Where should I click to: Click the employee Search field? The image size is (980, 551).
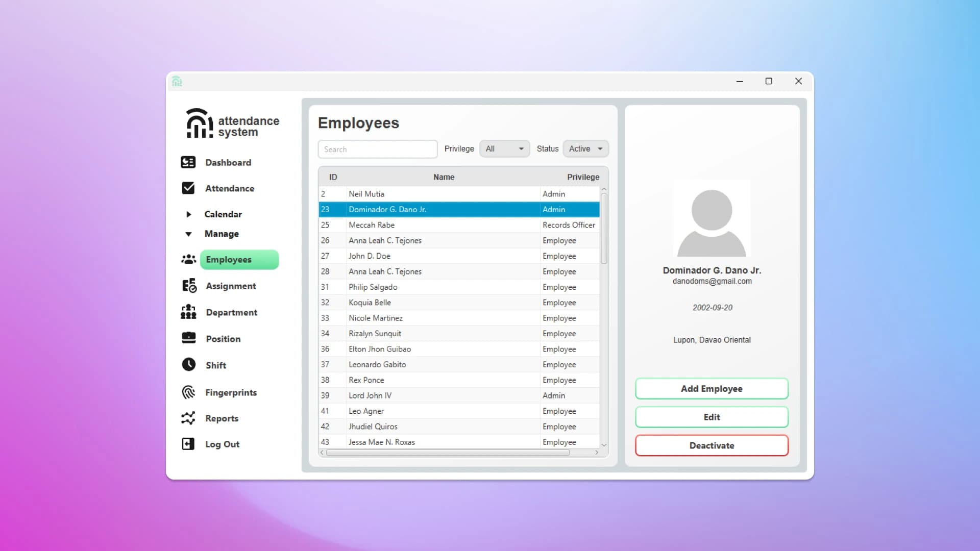pos(377,149)
